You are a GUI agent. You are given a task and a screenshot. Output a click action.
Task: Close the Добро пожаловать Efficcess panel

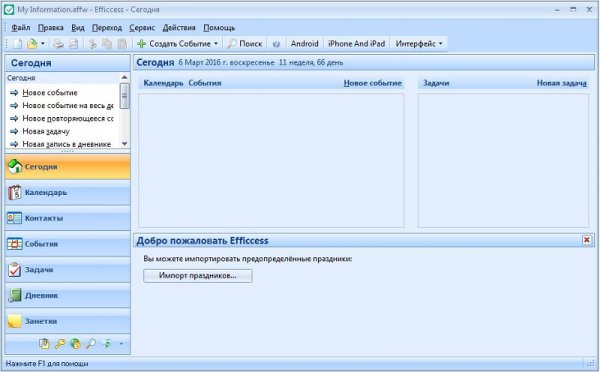[586, 240]
